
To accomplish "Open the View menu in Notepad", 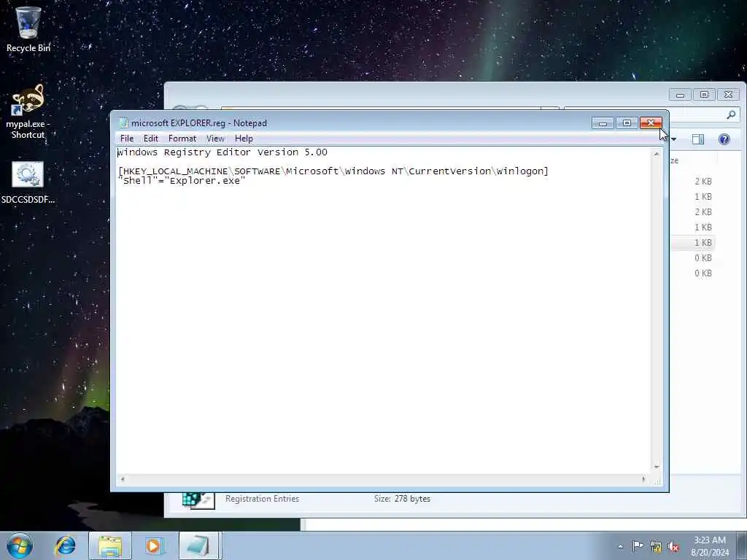I will pos(215,139).
